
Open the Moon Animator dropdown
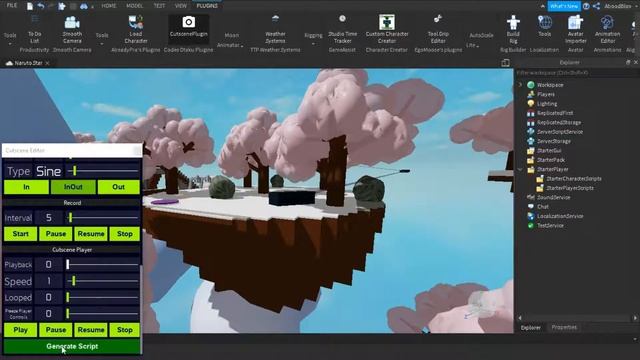tap(231, 40)
